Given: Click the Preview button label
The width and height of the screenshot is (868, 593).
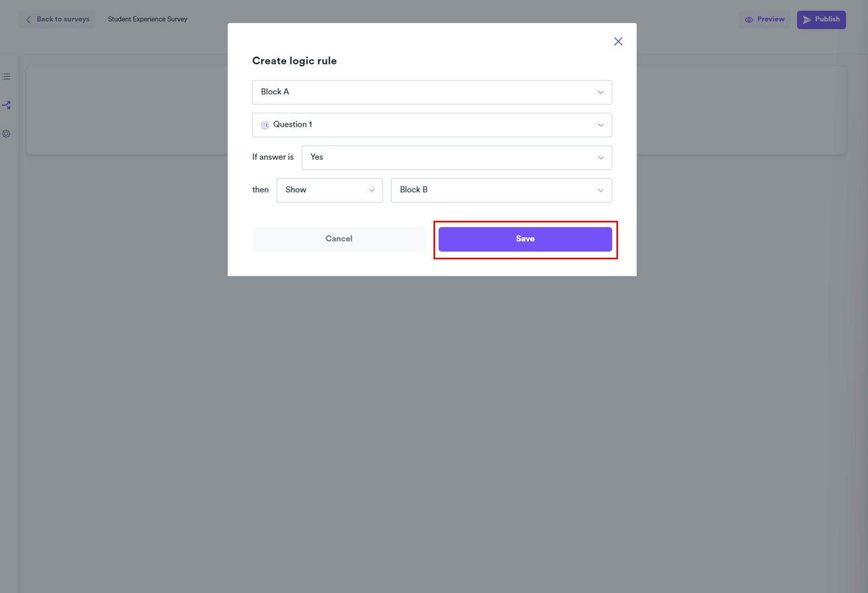Looking at the screenshot, I should tap(770, 20).
